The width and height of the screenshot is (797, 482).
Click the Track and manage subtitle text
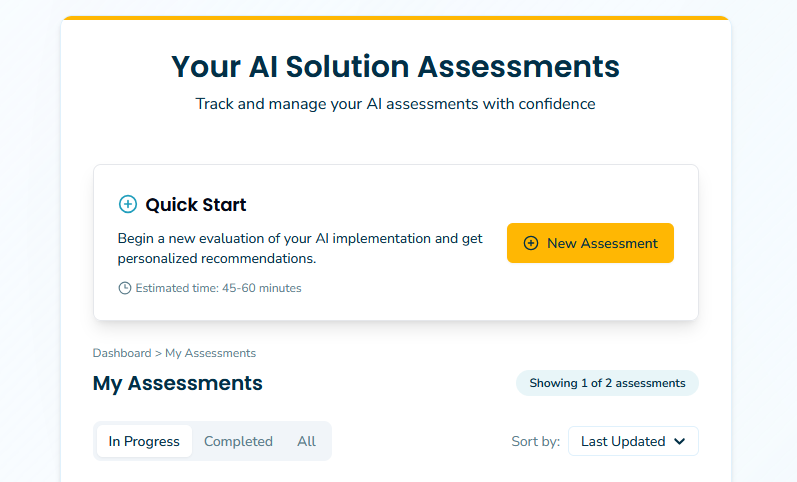click(x=395, y=104)
